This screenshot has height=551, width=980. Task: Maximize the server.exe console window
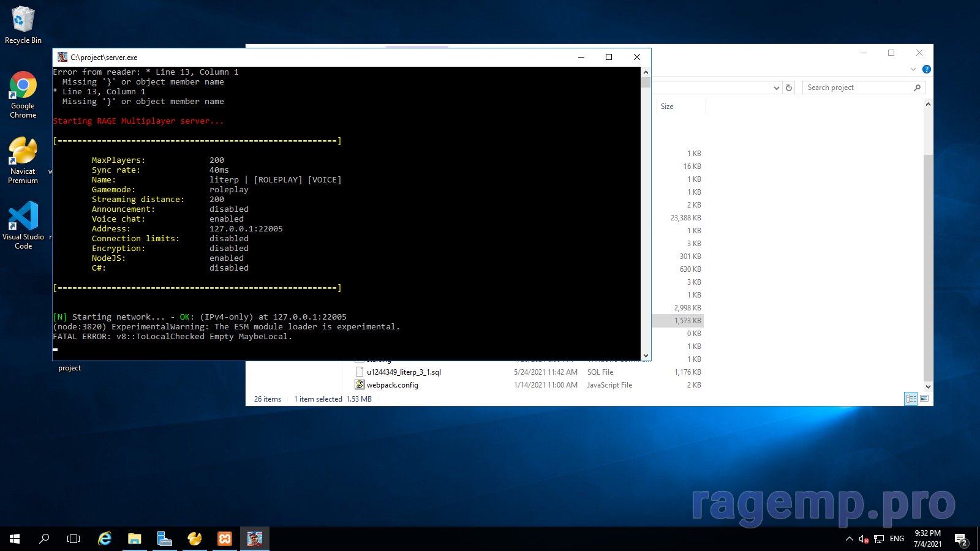tap(609, 57)
